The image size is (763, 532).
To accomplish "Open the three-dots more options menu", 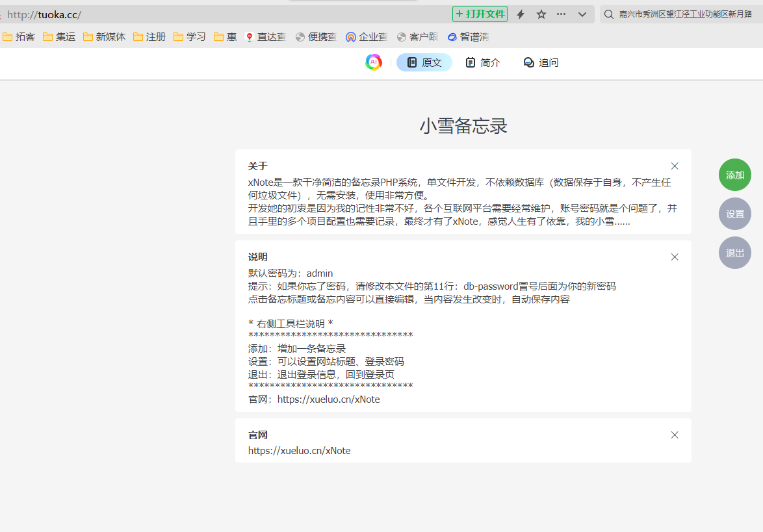I will [562, 14].
